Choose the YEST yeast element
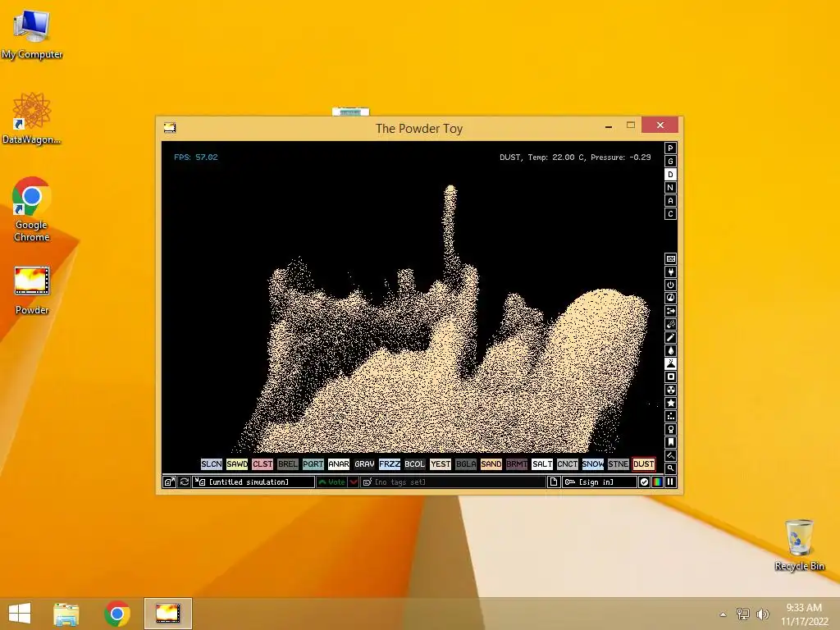Screen dimensions: 840x630 coord(441,464)
